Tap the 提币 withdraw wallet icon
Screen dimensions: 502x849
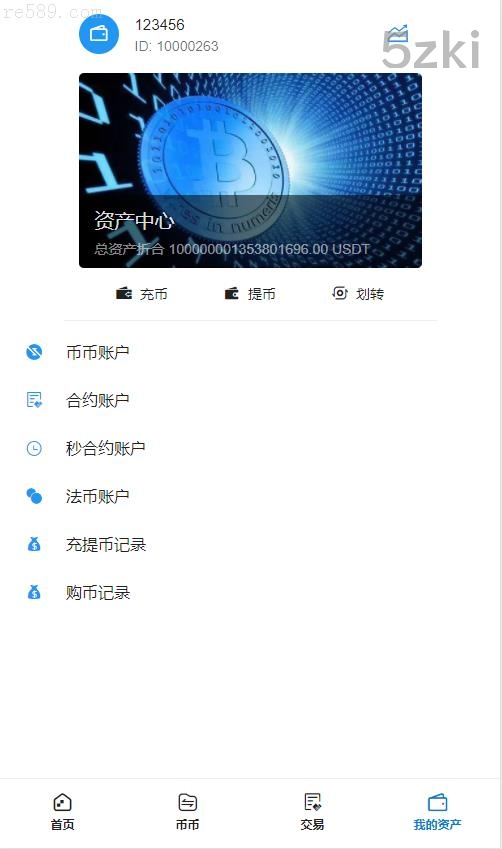point(232,293)
